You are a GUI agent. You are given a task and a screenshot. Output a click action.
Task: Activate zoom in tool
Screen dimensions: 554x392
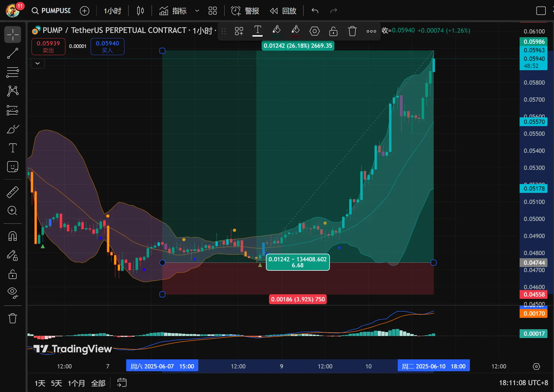pyautogui.click(x=13, y=211)
